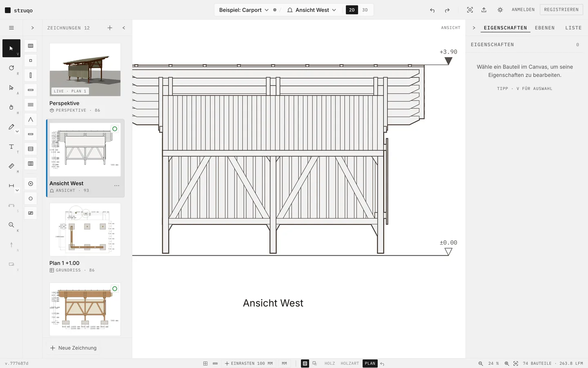This screenshot has height=368, width=588.
Task: Click the Registrieren button
Action: pyautogui.click(x=561, y=10)
